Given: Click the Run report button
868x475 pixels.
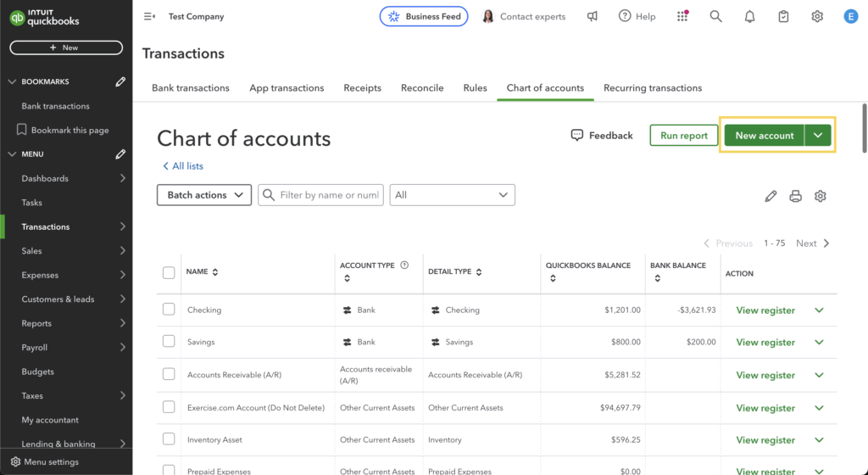Looking at the screenshot, I should pyautogui.click(x=684, y=136).
